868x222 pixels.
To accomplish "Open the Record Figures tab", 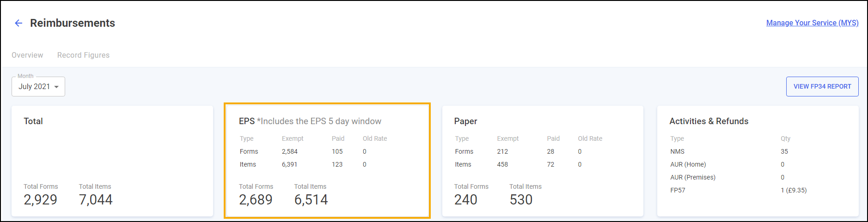I will pyautogui.click(x=83, y=55).
